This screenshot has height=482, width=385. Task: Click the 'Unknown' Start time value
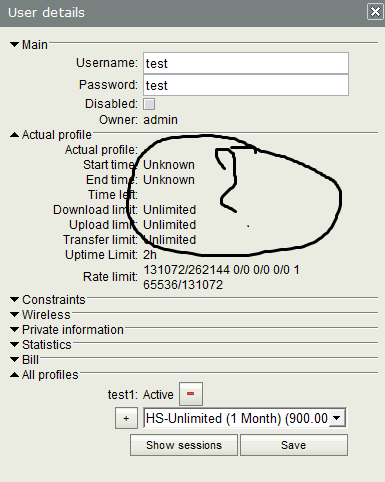coord(169,165)
